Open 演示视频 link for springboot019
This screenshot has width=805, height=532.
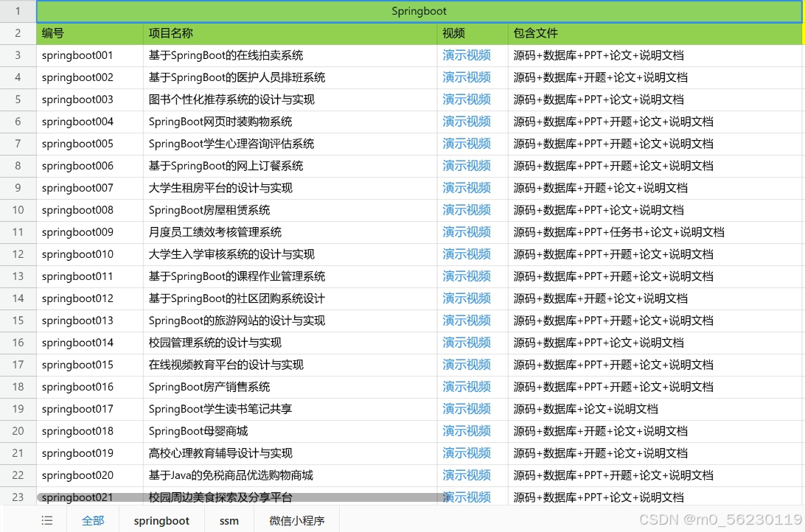[x=467, y=452]
